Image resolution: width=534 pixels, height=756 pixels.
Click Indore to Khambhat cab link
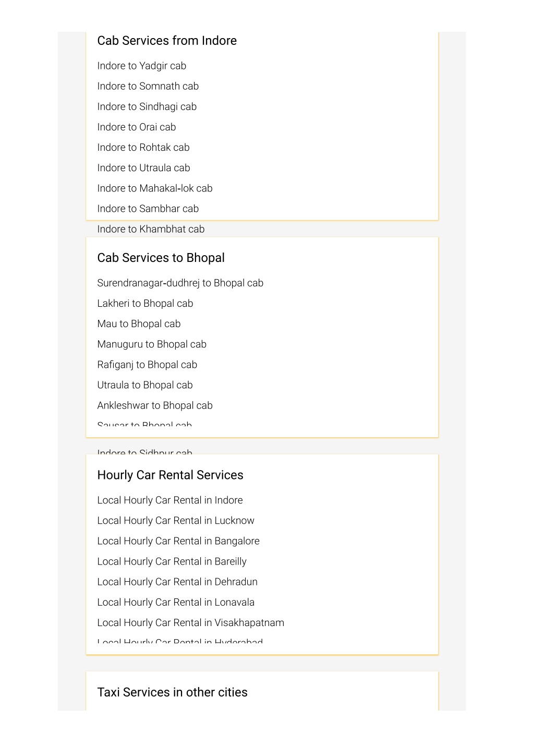(151, 229)
